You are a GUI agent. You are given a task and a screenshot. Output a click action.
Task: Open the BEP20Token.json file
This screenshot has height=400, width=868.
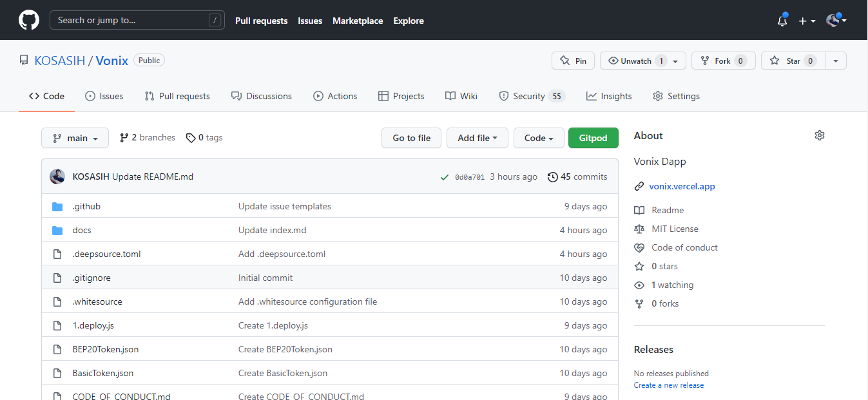pyautogui.click(x=106, y=349)
